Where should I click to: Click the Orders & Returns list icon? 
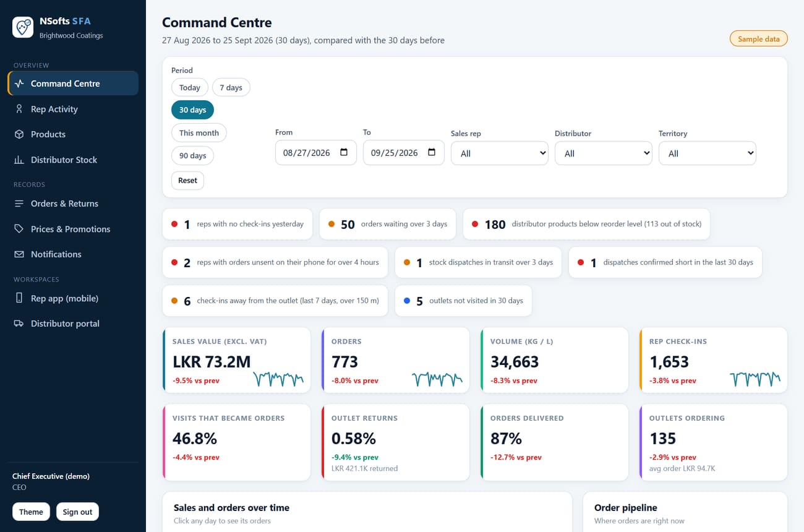pos(19,204)
